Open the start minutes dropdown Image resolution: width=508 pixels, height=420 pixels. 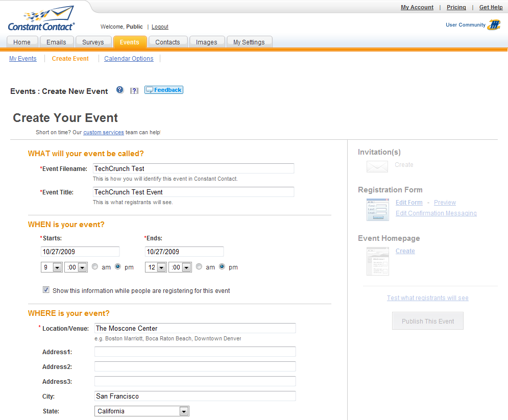click(76, 267)
